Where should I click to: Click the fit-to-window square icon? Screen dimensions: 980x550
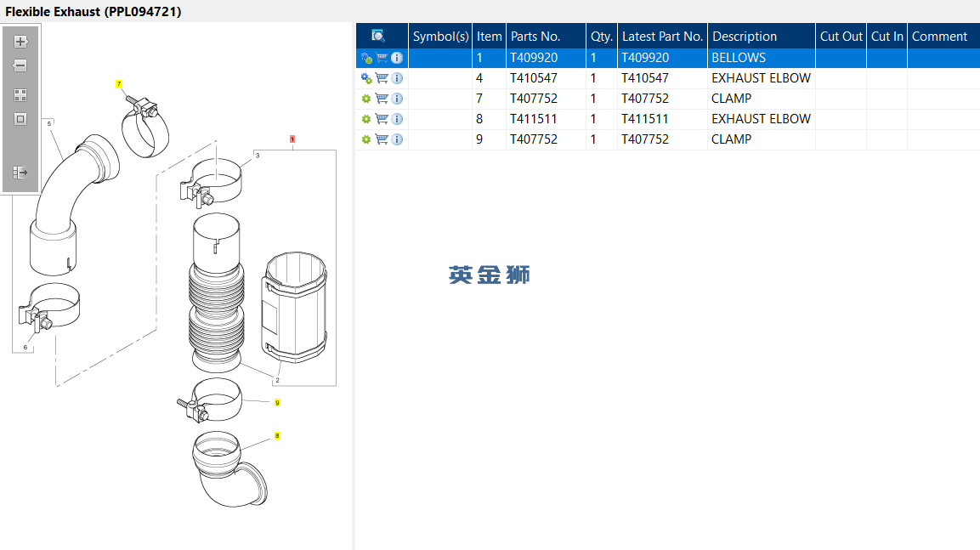pyautogui.click(x=20, y=119)
